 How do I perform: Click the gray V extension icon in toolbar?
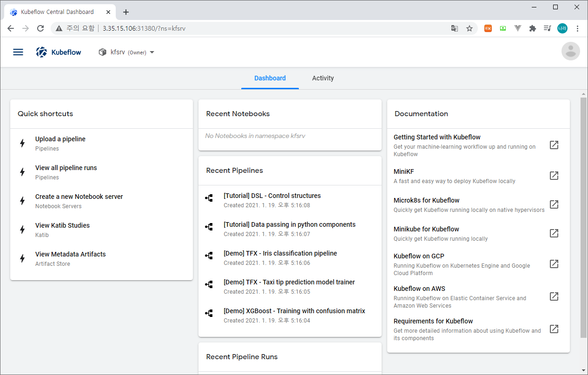(x=518, y=28)
